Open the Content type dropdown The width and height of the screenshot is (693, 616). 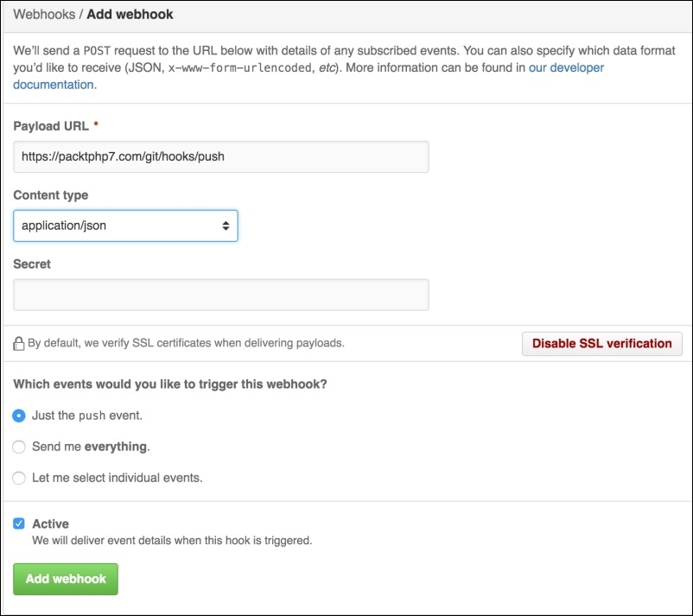tap(125, 225)
